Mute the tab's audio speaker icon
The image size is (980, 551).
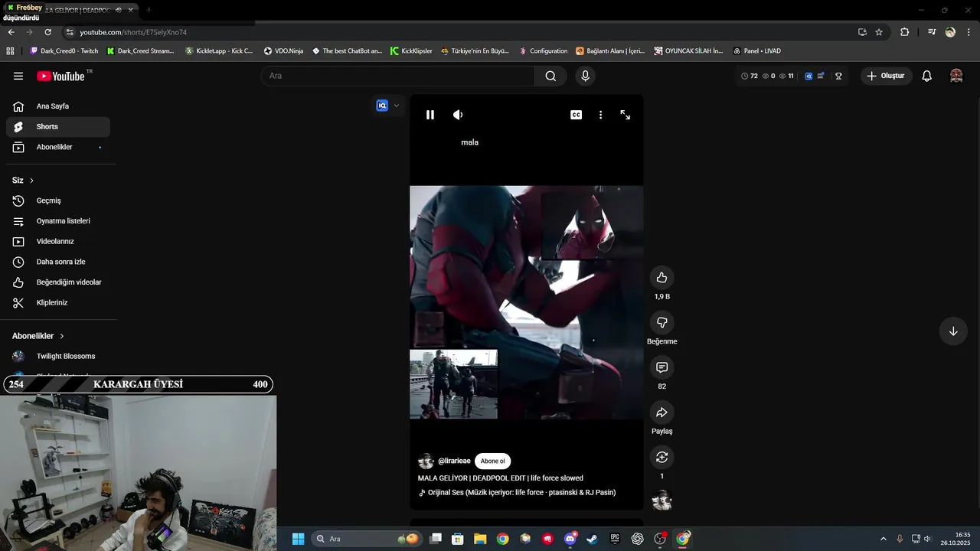pyautogui.click(x=119, y=10)
